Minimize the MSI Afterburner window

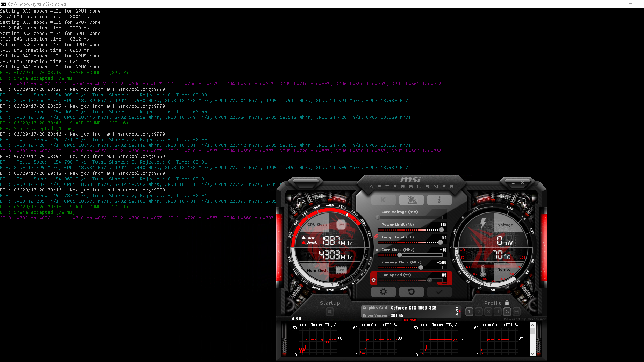513,183
